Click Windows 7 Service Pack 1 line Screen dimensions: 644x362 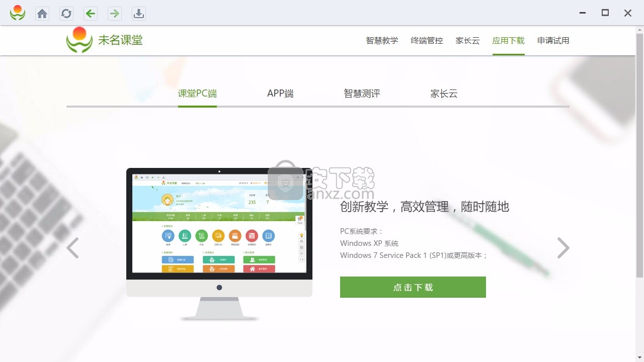tap(414, 255)
